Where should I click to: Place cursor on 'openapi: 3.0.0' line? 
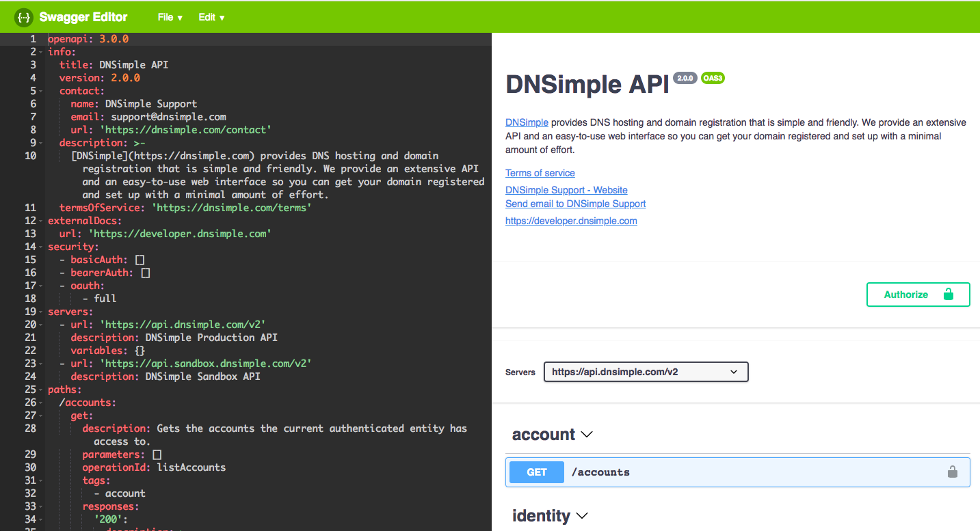(88, 39)
